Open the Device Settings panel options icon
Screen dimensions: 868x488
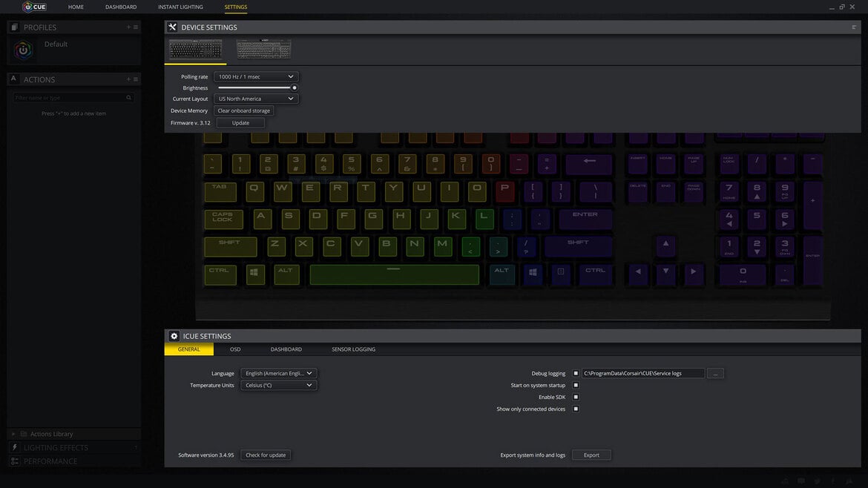click(x=854, y=27)
